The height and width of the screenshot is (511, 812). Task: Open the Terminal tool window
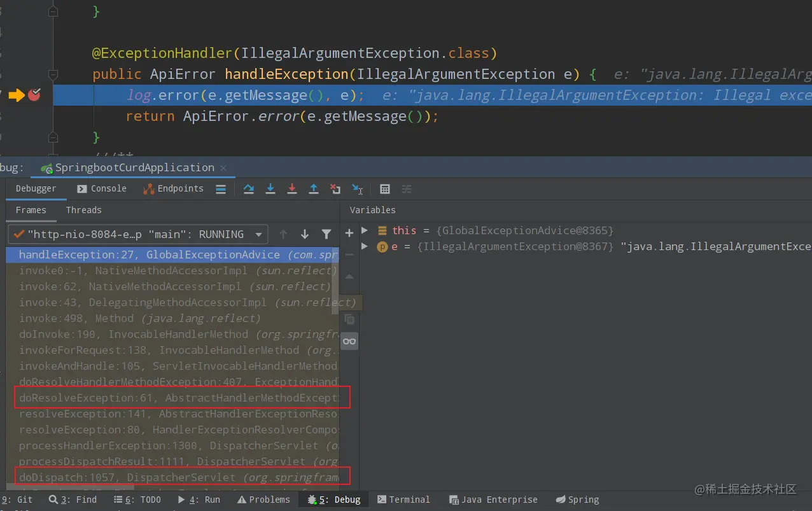403,500
